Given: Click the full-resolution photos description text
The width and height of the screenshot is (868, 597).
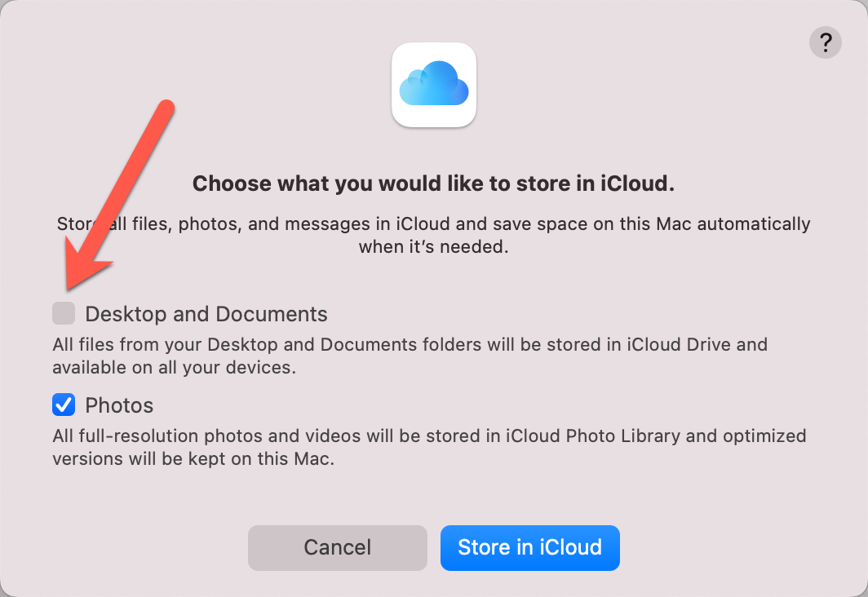Looking at the screenshot, I should pyautogui.click(x=429, y=447).
